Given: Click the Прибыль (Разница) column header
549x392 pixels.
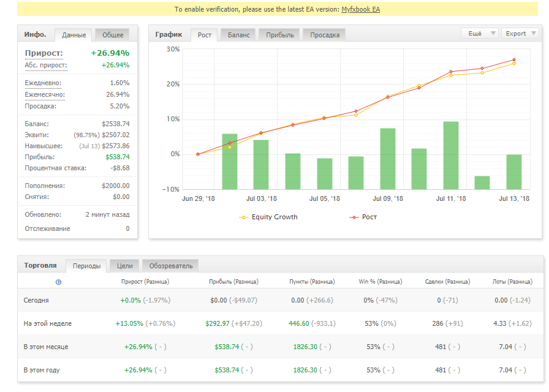Looking at the screenshot, I should click(x=233, y=282).
